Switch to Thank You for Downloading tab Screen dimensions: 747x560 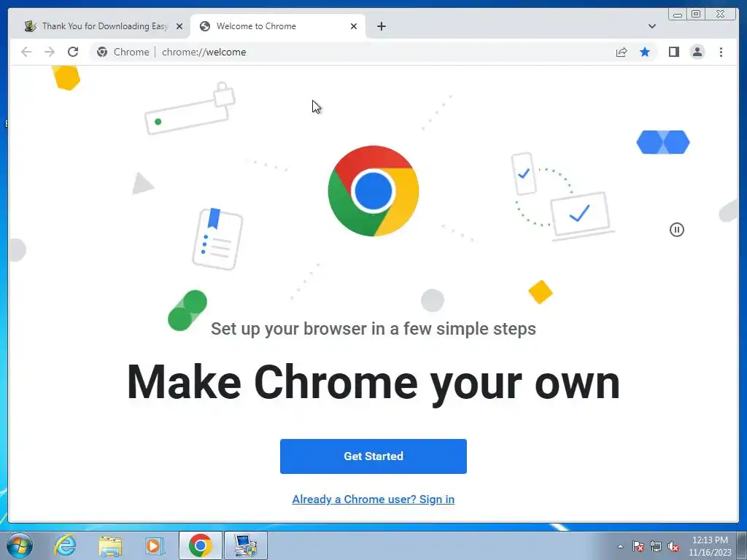[x=104, y=26]
